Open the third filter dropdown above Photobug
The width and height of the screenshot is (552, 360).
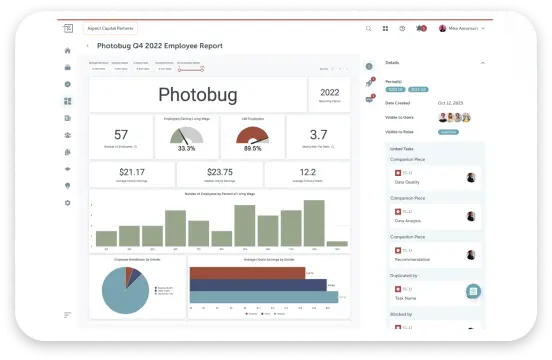tap(143, 69)
